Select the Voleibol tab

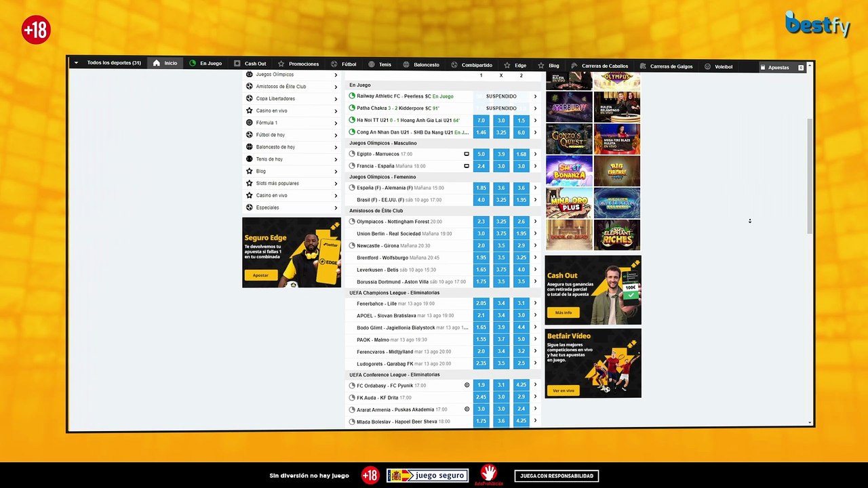tap(718, 66)
